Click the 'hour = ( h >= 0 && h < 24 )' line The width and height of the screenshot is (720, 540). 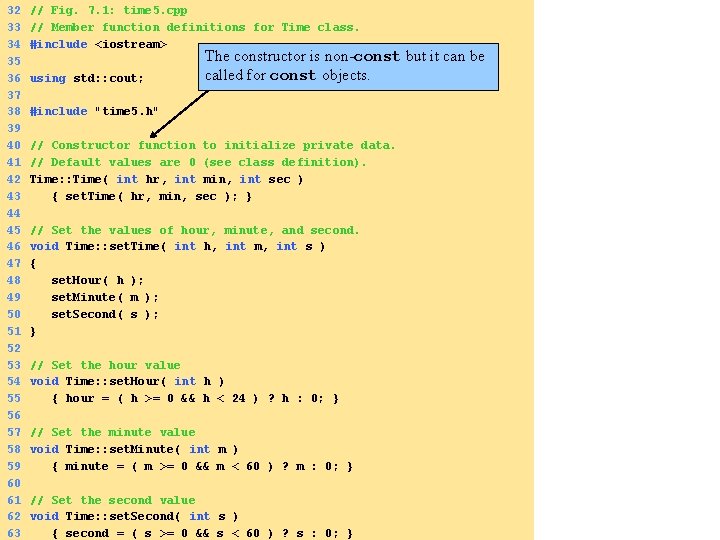(195, 399)
